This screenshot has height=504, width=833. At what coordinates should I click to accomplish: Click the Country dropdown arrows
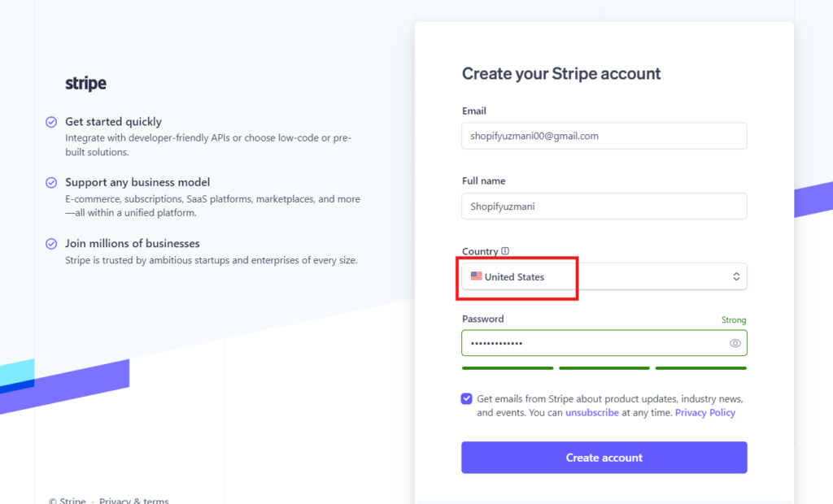point(736,276)
